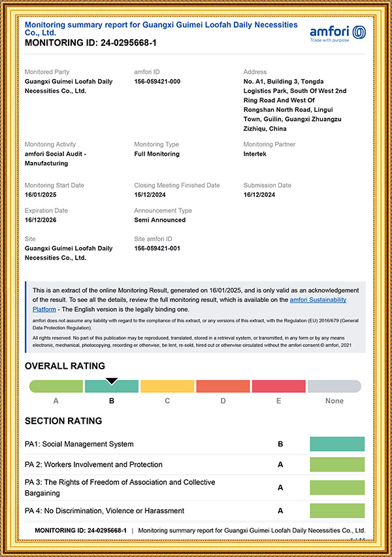Click the Address label
392x557 pixels.
(x=255, y=72)
